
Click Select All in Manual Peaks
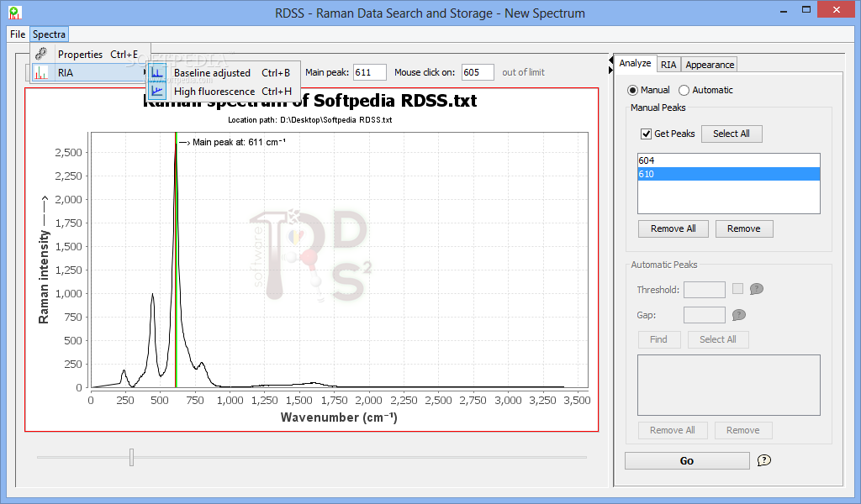tap(732, 134)
